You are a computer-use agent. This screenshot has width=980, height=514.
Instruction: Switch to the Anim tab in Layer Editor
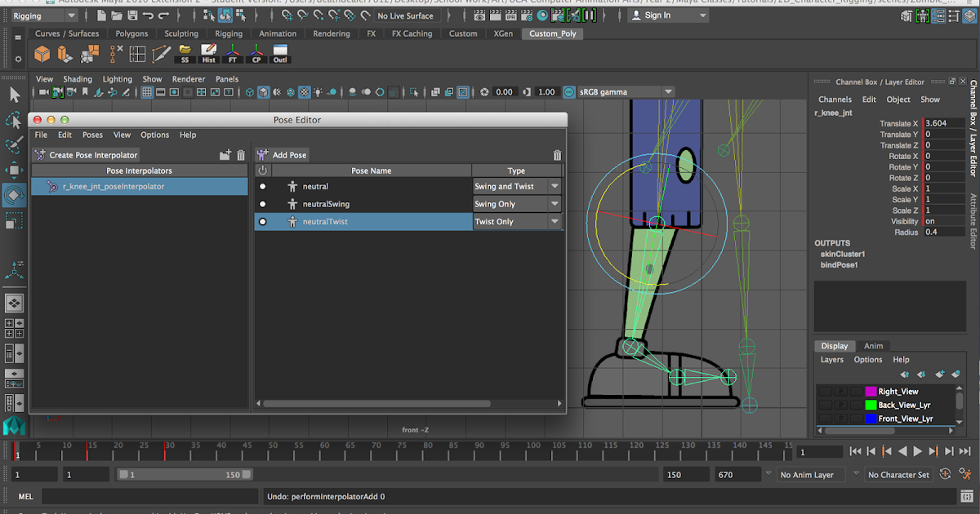[872, 346]
